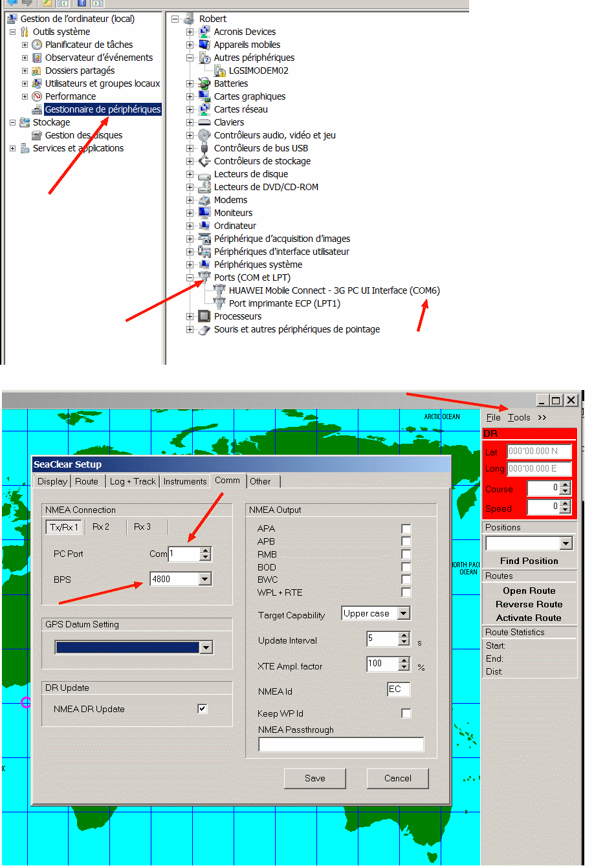Click the Acronis Devices icon
Screen dimensions: 594x868
click(204, 32)
